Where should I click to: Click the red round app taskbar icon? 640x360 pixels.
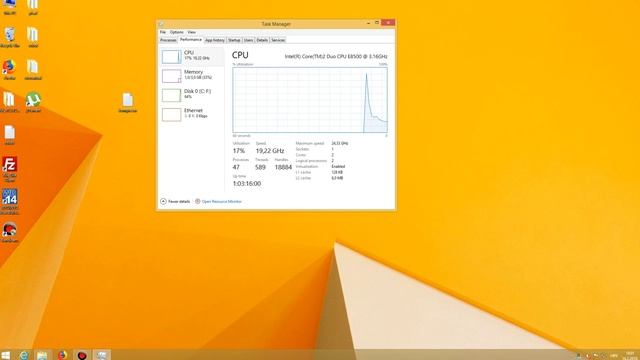[82, 355]
